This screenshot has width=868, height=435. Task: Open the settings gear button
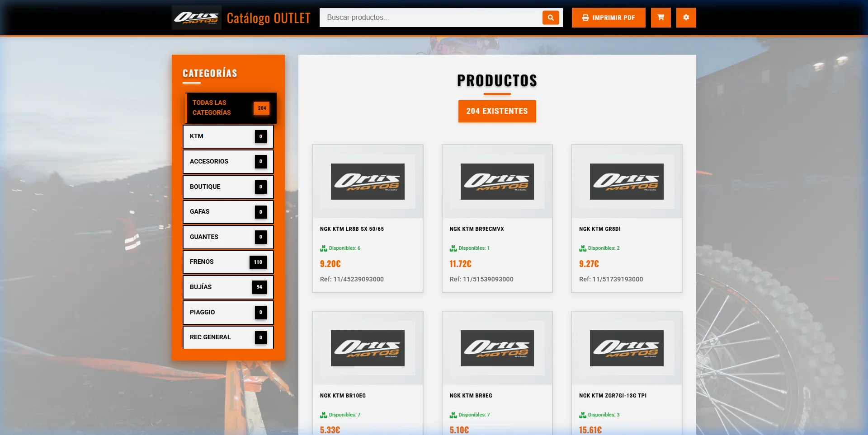(686, 18)
